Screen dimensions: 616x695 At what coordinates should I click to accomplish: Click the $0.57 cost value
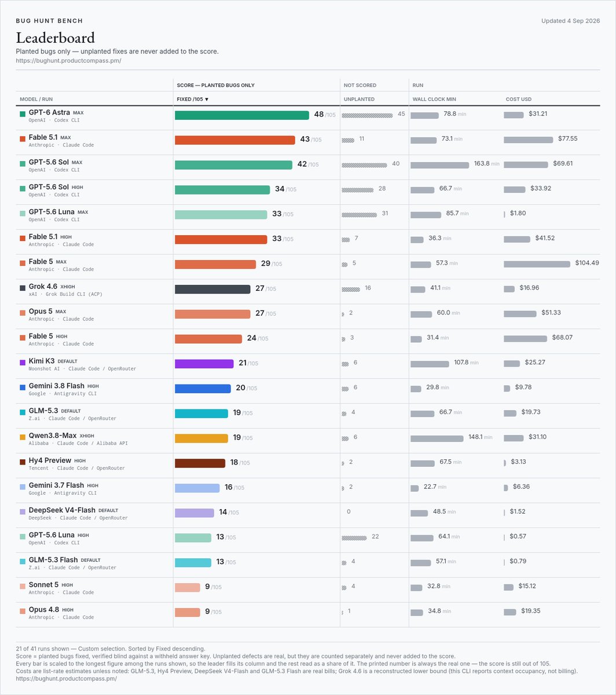tap(518, 537)
